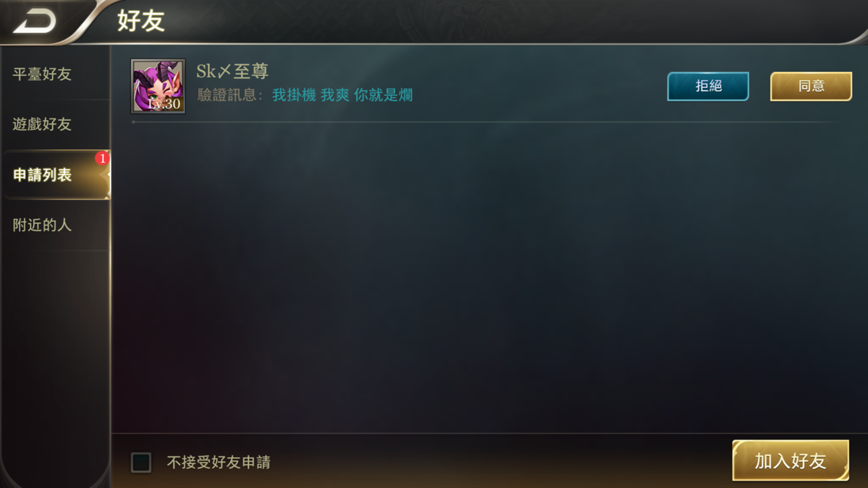Tap the Lv.30 level label on avatar

(x=164, y=104)
